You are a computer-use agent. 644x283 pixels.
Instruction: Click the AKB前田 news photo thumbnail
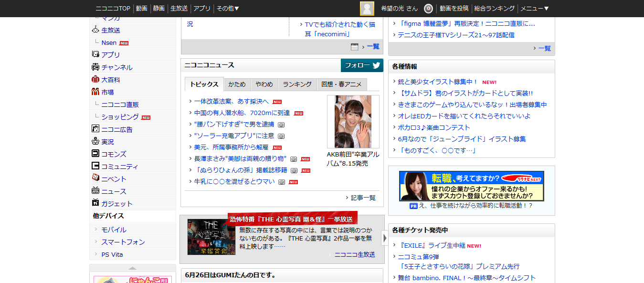(x=353, y=122)
